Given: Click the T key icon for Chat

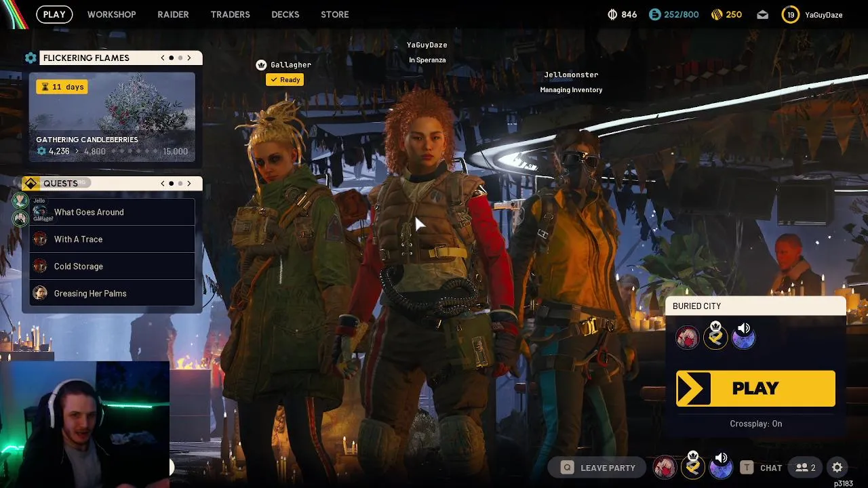Looking at the screenshot, I should 747,467.
